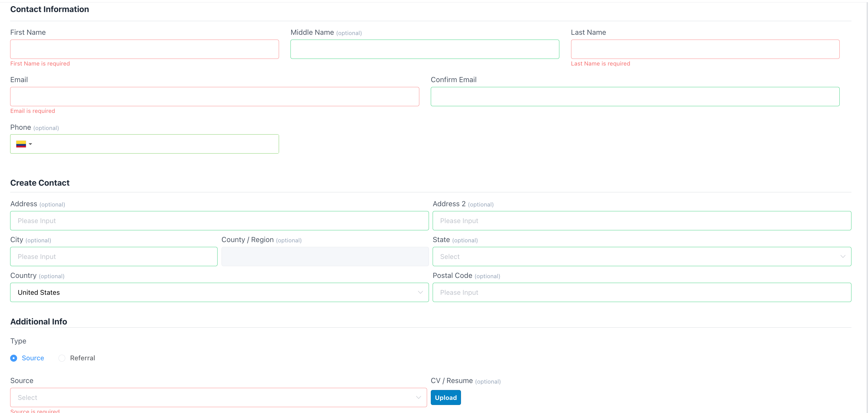Click the State dropdown chevron icon
This screenshot has height=413, width=868.
click(843, 257)
